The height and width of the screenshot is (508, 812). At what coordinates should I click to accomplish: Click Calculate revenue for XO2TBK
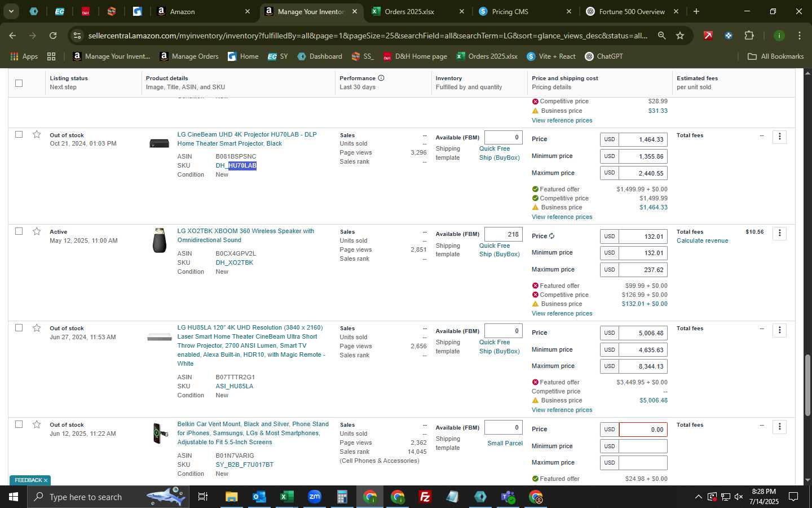click(702, 240)
